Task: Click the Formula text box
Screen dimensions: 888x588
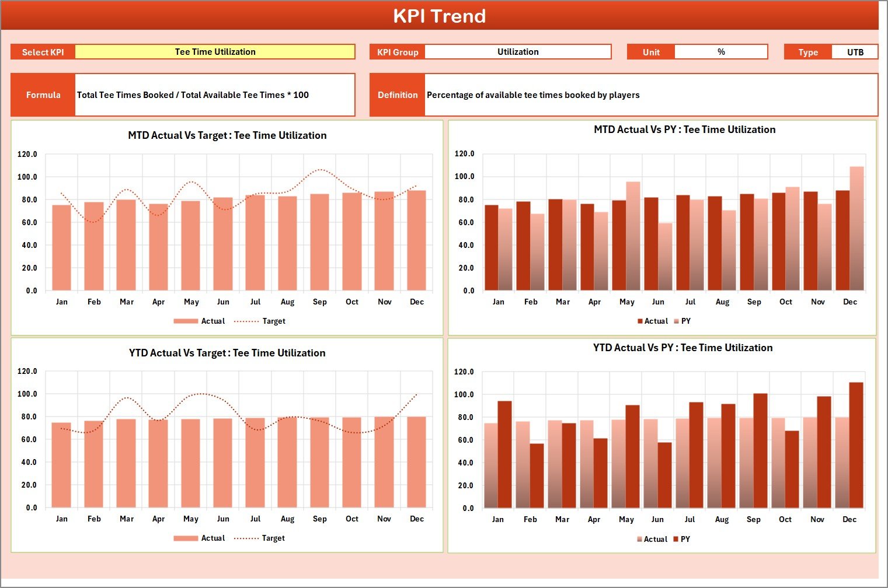Action: (215, 94)
